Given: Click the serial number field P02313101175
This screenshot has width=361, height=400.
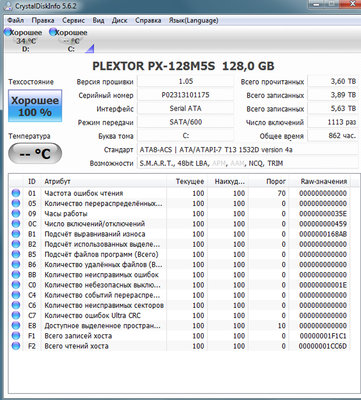Looking at the screenshot, I should [x=186, y=95].
